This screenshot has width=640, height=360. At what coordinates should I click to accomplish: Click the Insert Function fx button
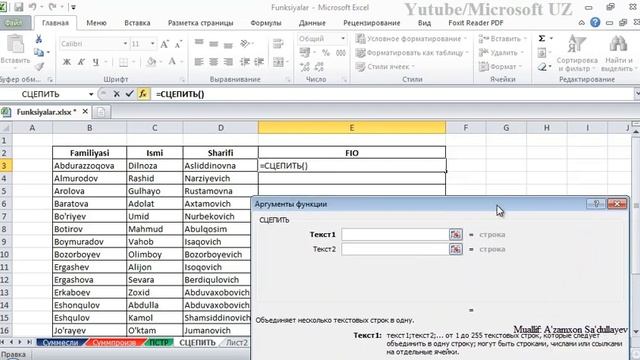(142, 94)
